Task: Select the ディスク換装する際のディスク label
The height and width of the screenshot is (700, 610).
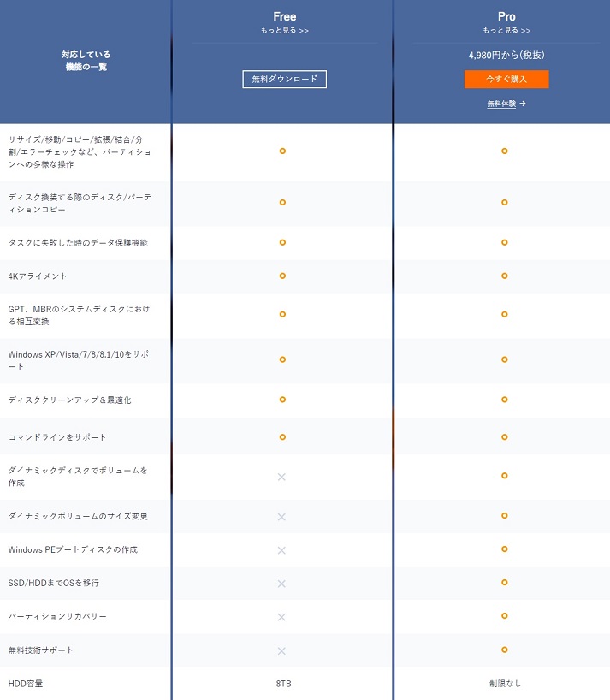Action: point(80,203)
